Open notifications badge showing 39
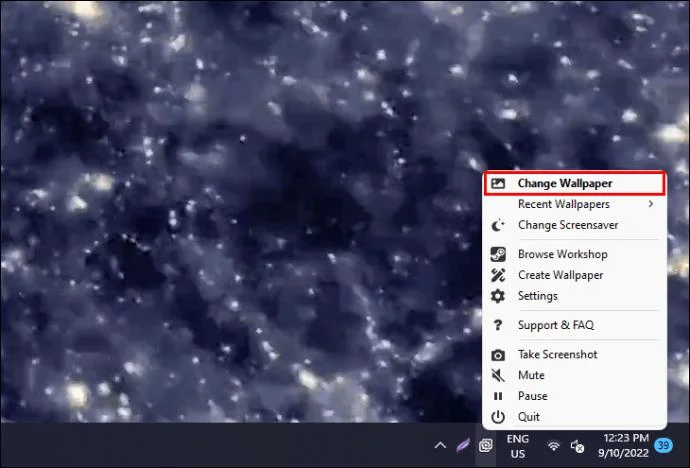 point(663,446)
